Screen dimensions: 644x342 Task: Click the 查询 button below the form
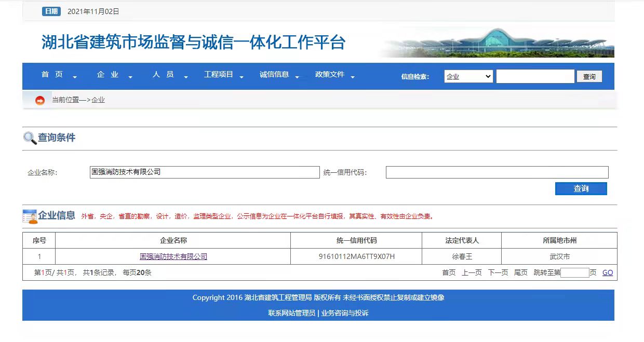[581, 188]
